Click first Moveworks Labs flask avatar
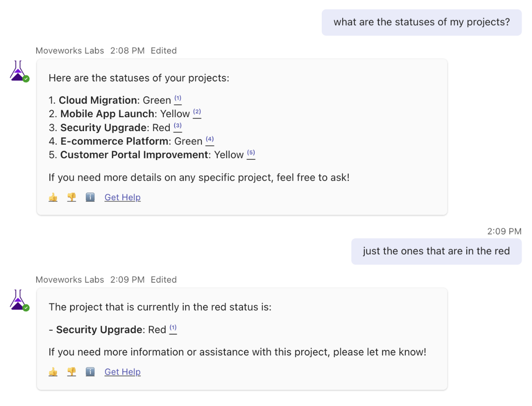This screenshot has height=406, width=532. pyautogui.click(x=18, y=71)
